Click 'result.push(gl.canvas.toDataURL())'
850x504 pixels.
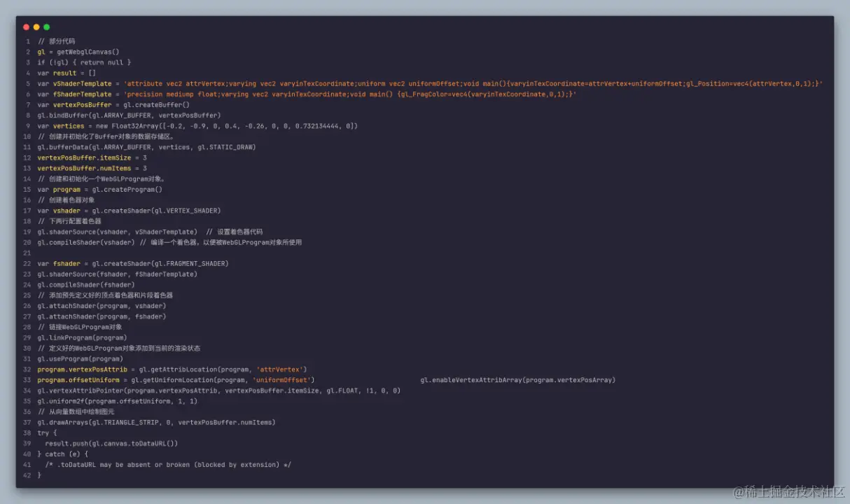tap(112, 443)
